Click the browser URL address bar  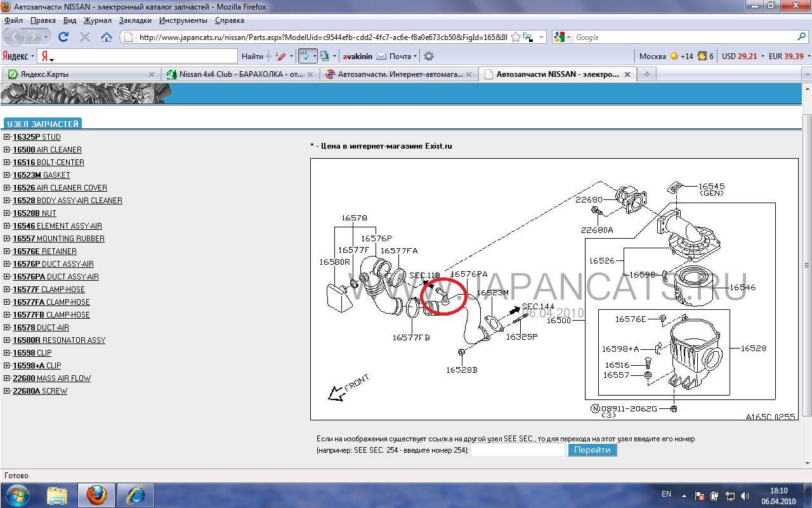point(324,37)
